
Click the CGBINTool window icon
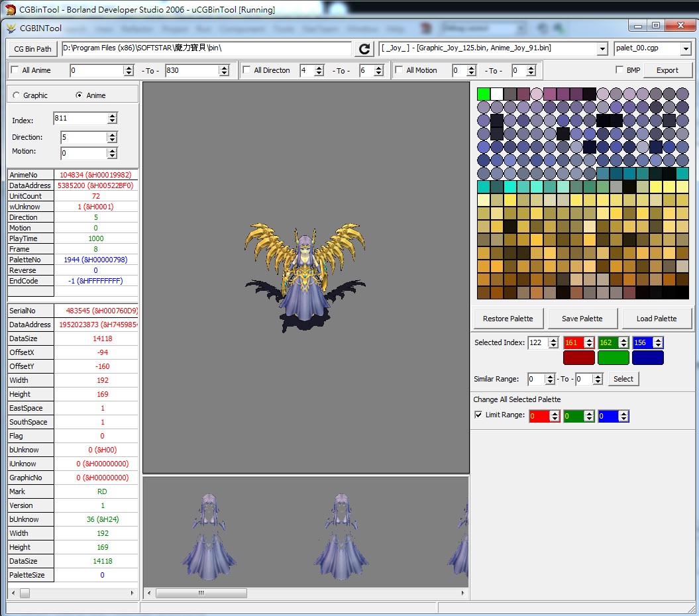11,28
